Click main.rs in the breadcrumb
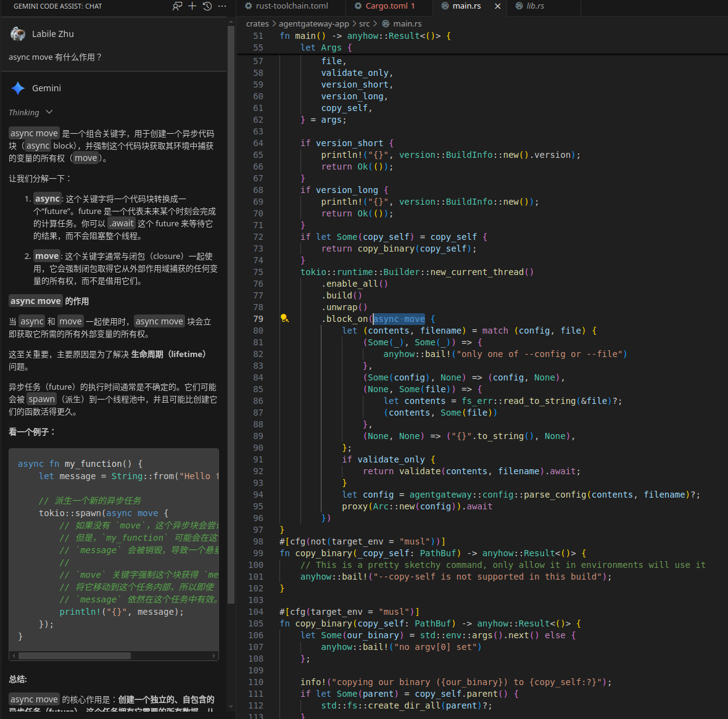 tap(407, 23)
